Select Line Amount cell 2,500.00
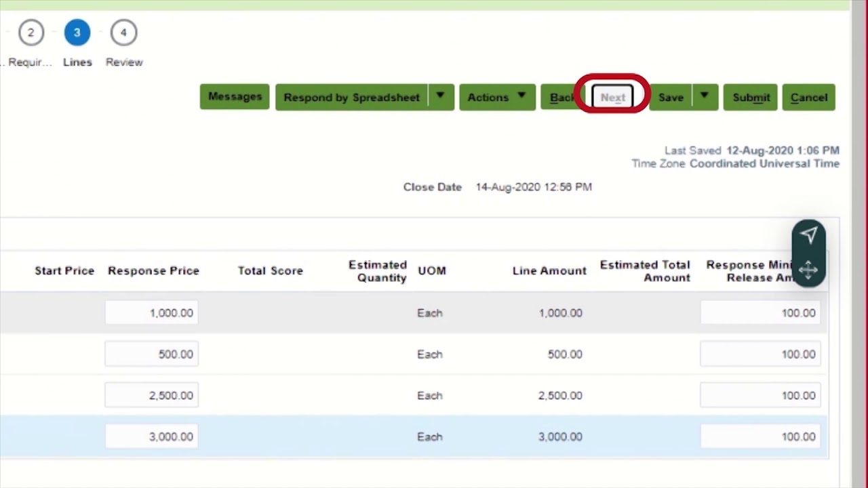Image resolution: width=868 pixels, height=488 pixels. [560, 395]
